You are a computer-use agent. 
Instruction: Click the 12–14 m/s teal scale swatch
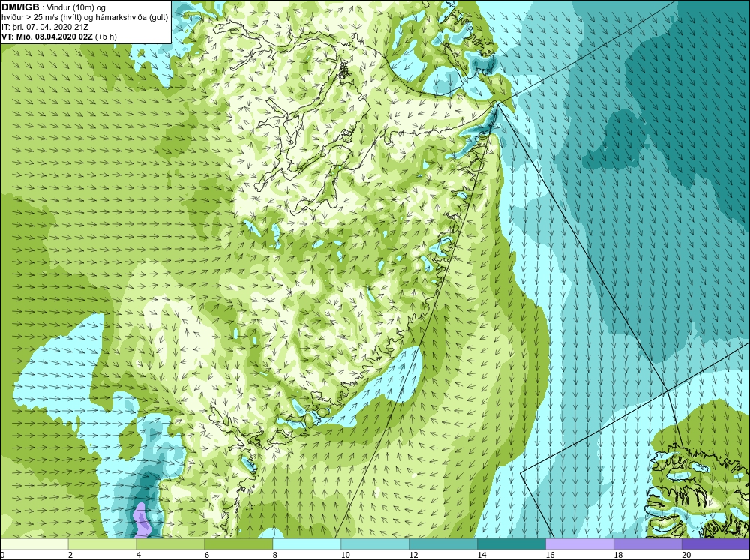coord(443,544)
